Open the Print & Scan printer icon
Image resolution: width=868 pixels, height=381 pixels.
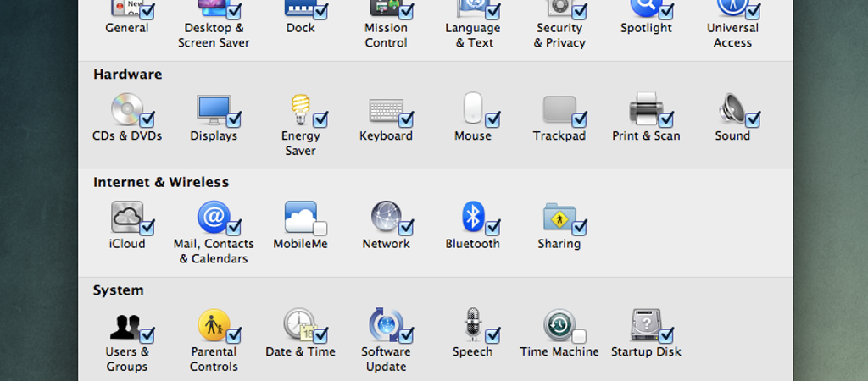coord(645,109)
